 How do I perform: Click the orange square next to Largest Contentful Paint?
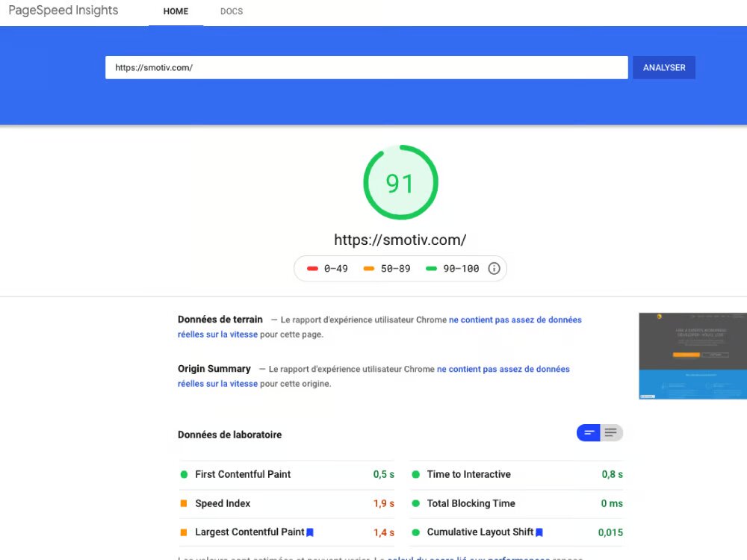[184, 532]
